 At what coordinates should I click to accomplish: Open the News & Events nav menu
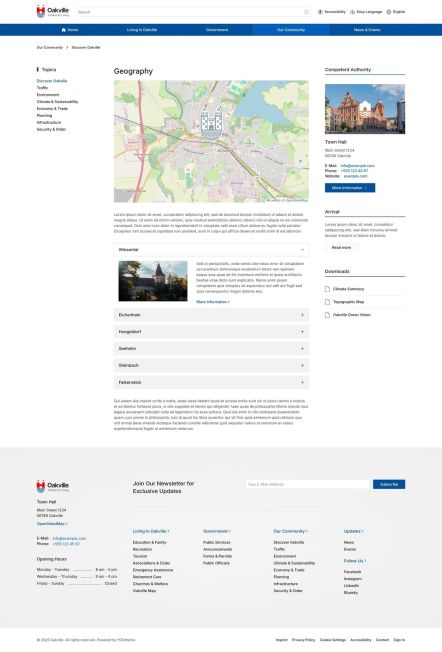[367, 30]
